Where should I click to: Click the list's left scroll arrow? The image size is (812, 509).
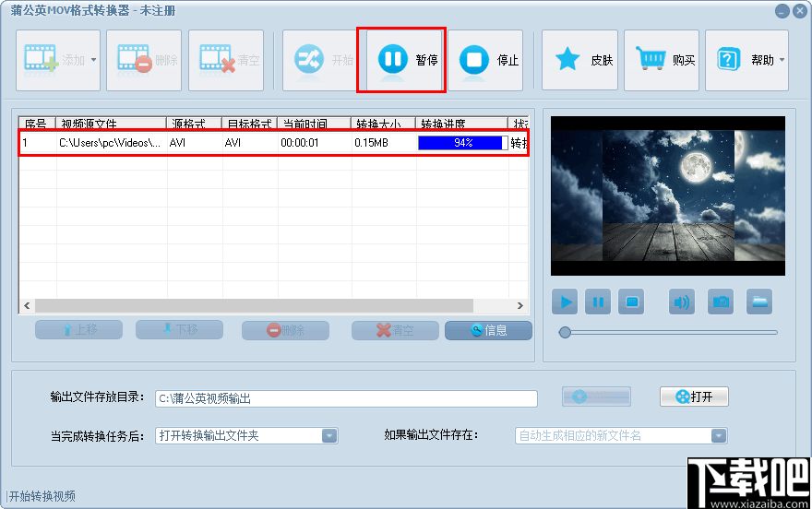tap(27, 306)
